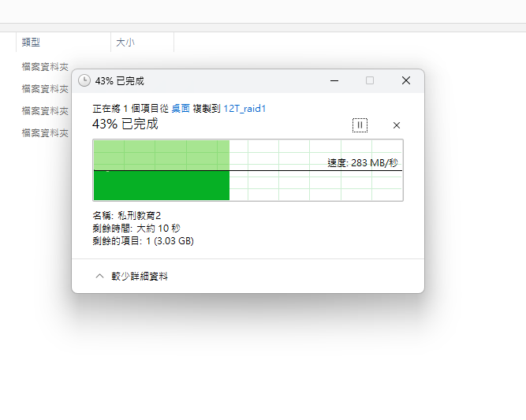Click the disabled maximize button of dialog
Image resolution: width=526 pixels, height=420 pixels.
(370, 81)
